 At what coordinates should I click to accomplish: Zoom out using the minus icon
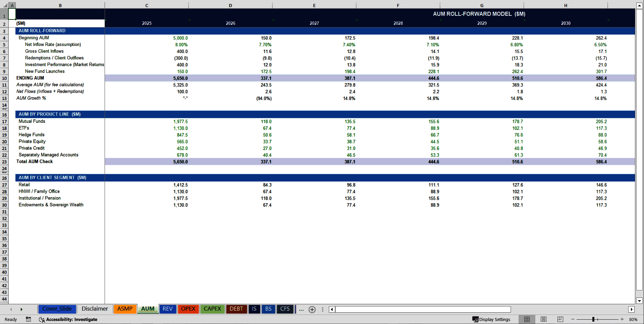coord(573,319)
